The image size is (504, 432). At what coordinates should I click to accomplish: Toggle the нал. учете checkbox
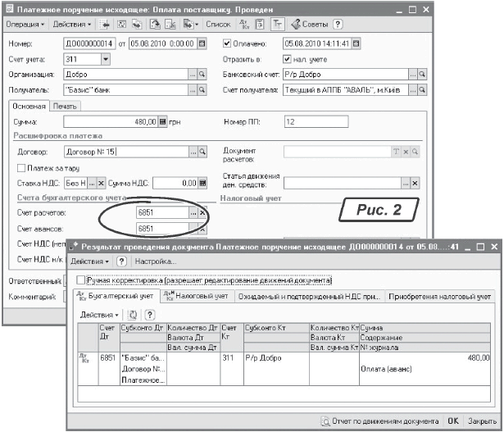(x=287, y=59)
